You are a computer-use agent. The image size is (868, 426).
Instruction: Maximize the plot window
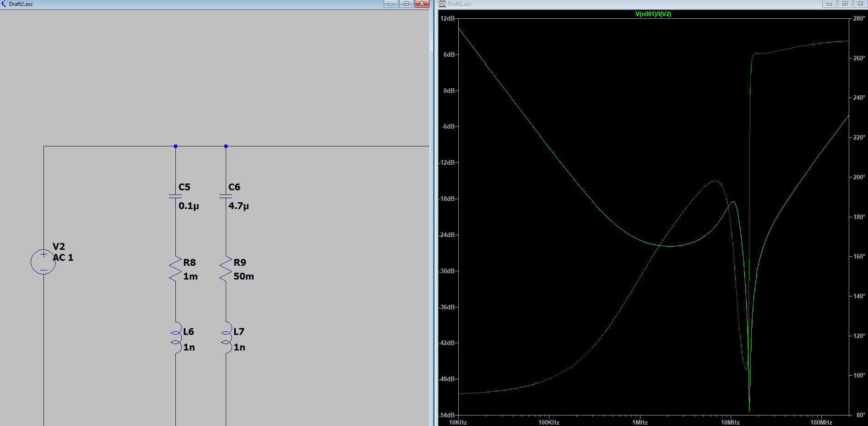845,4
